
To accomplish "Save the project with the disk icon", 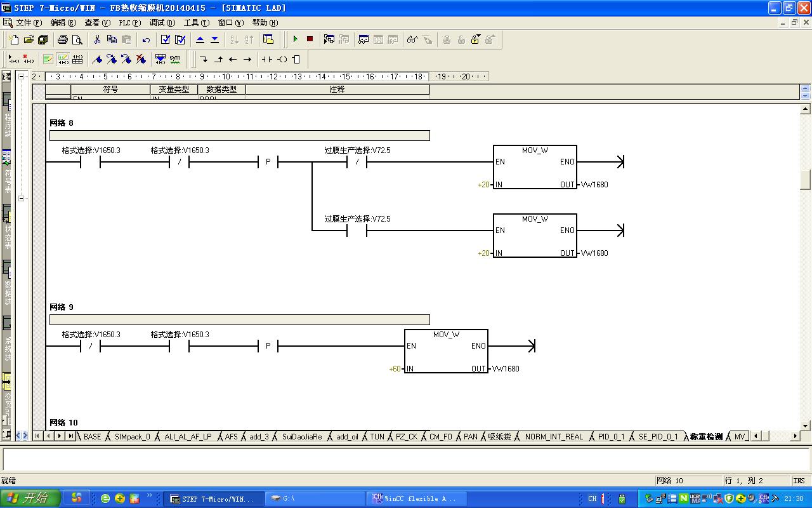I will click(43, 39).
